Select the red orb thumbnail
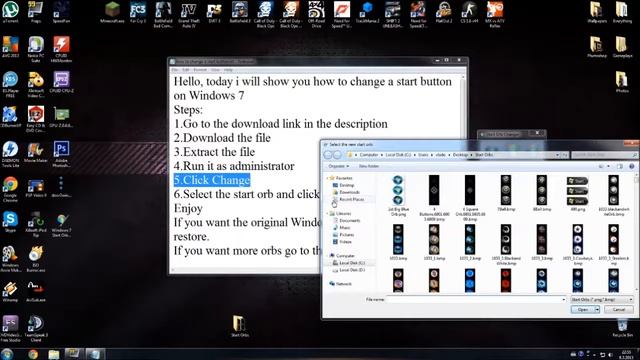The image size is (640, 360). pyautogui.click(x=506, y=280)
